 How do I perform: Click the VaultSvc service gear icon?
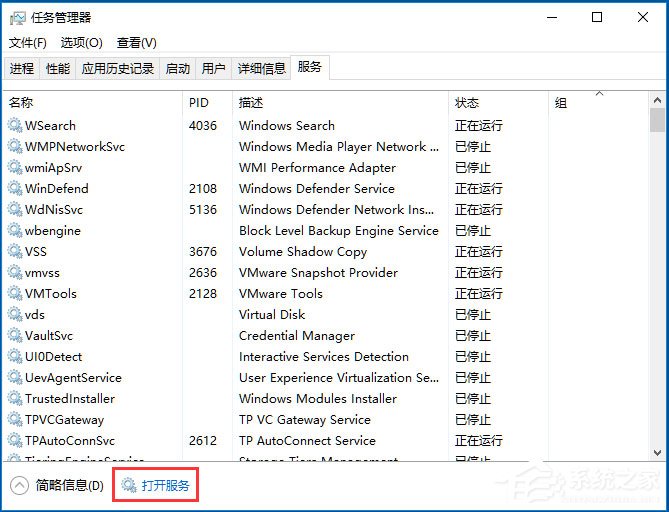[15, 336]
